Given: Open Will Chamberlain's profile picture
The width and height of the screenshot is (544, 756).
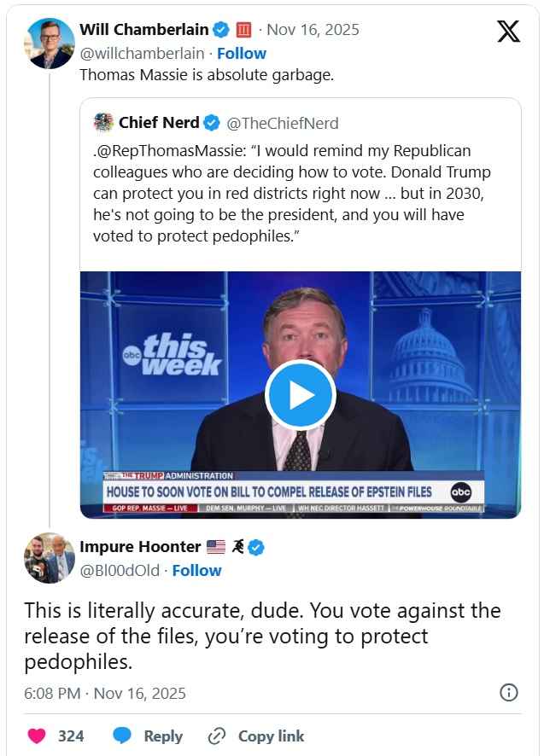Looking at the screenshot, I should click(x=50, y=42).
